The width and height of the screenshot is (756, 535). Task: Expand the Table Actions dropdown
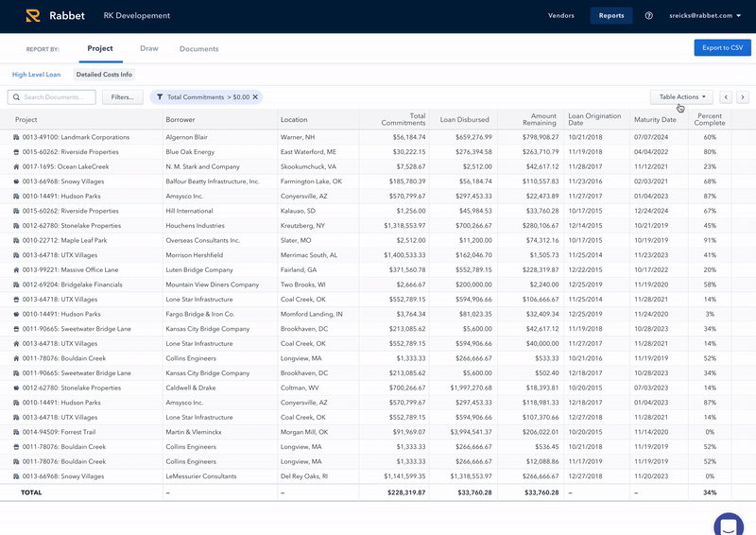pyautogui.click(x=681, y=97)
